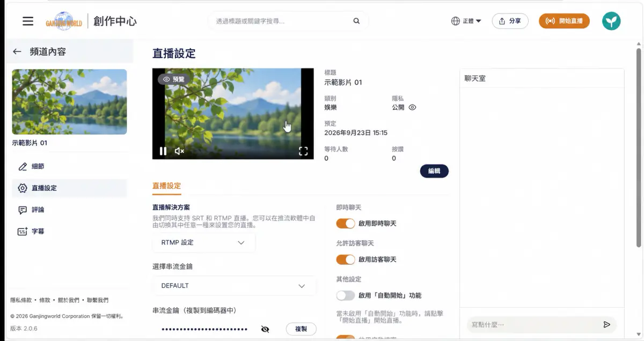Enable the 自動開始 toggle
This screenshot has width=644, height=341.
(346, 295)
